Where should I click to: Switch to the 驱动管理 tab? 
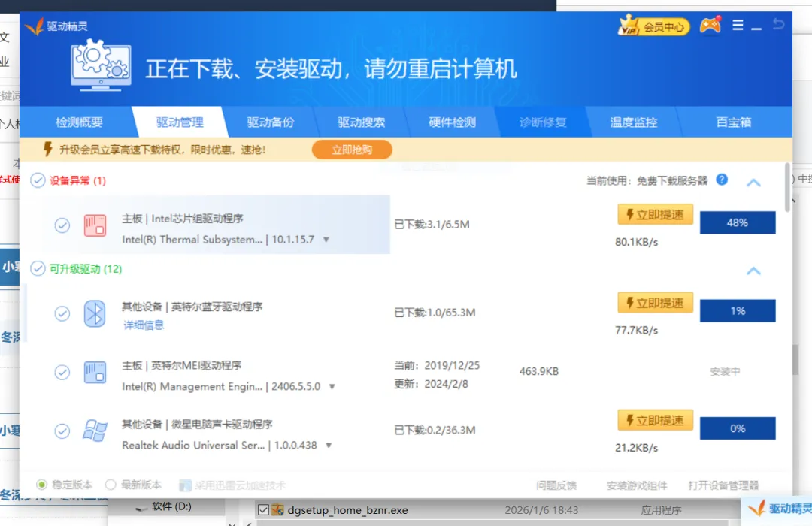point(180,122)
